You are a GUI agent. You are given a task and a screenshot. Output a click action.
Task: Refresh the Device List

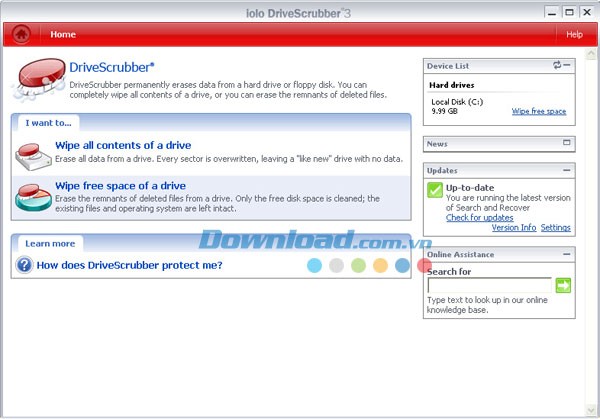click(x=557, y=65)
